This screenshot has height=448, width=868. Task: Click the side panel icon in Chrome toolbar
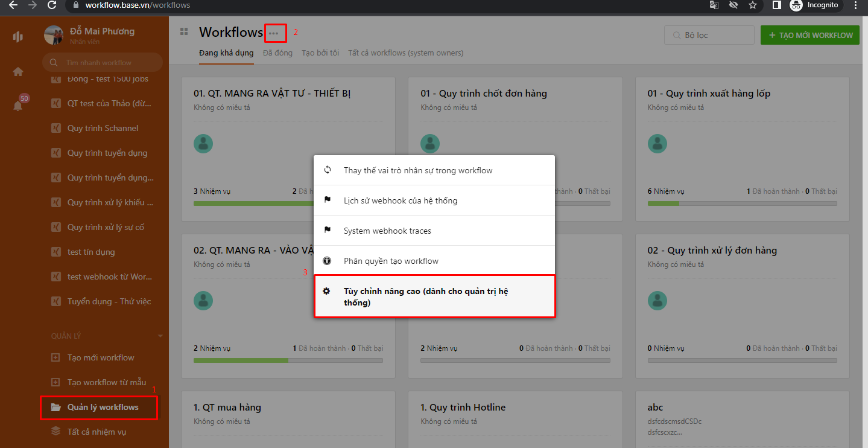[777, 5]
